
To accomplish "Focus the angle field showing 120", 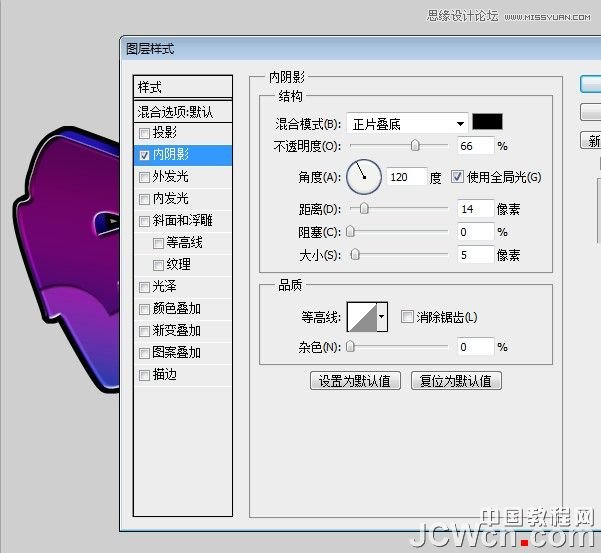I will pos(406,177).
